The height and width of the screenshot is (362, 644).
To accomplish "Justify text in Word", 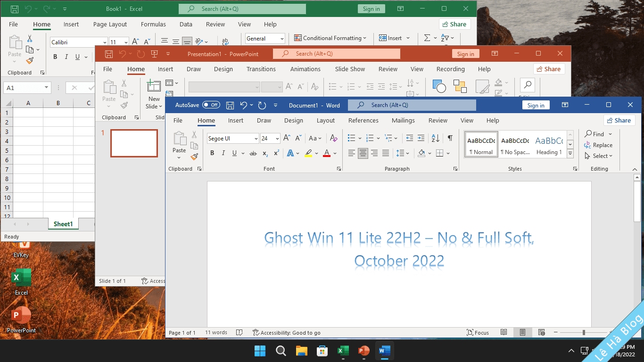I will 386,153.
